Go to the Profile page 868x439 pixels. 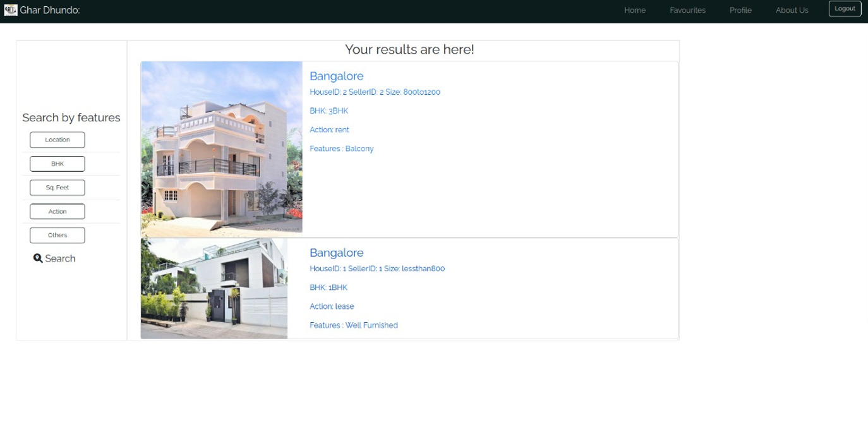(740, 10)
